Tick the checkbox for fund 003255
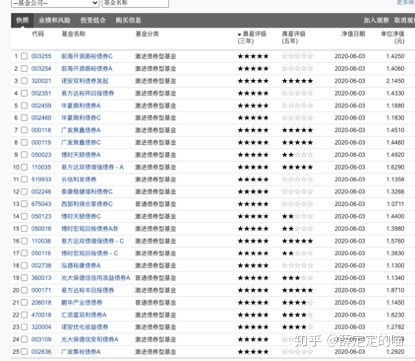Viewport: 415px width, 361px height. (x=24, y=56)
